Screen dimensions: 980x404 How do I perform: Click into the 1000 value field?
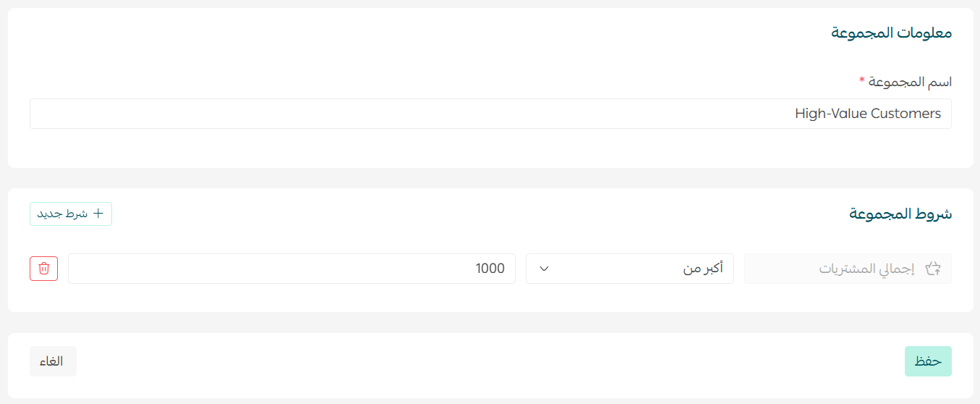tap(291, 269)
